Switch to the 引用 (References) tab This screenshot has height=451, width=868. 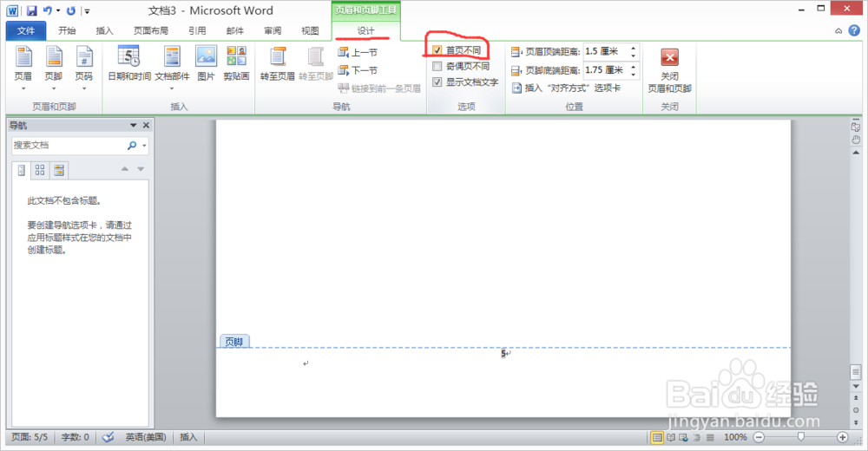coord(197,31)
